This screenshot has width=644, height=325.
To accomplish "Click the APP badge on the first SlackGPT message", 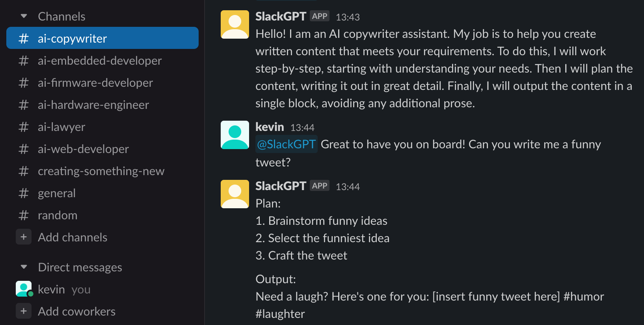I will pyautogui.click(x=320, y=16).
